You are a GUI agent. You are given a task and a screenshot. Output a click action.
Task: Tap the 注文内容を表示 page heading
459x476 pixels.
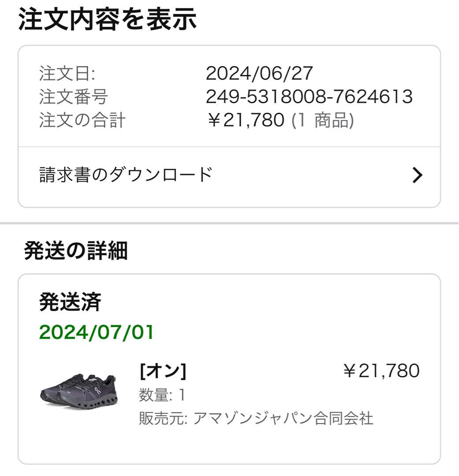(107, 19)
